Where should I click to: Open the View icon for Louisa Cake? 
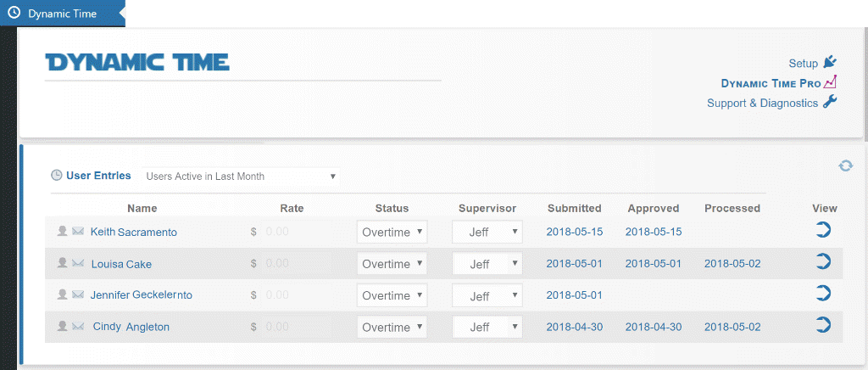pos(824,261)
